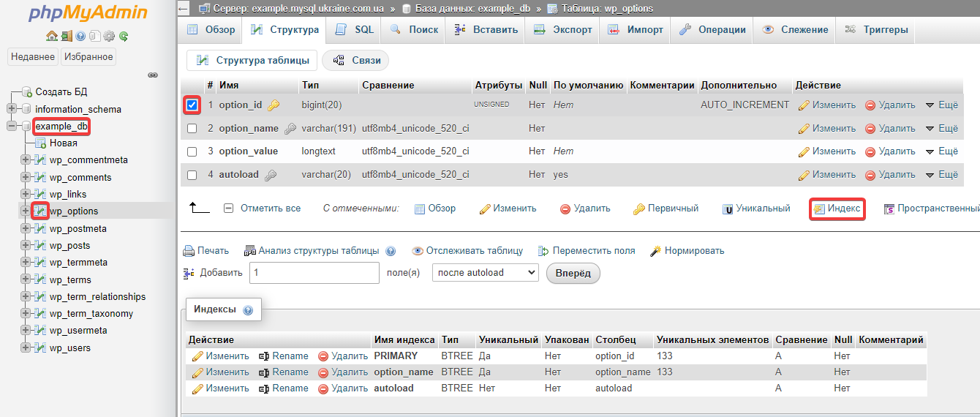Collapse the example_db database node
Screen dimensions: 980x417
pyautogui.click(x=11, y=127)
